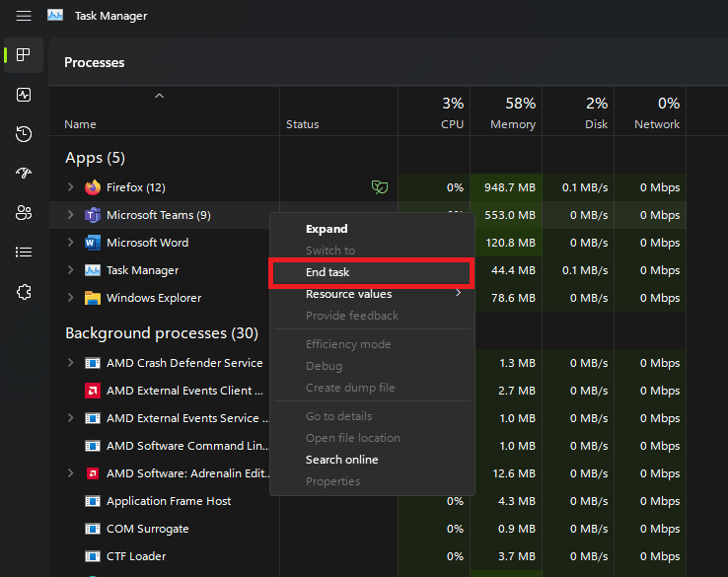Click the Task Manager title bar icon

click(55, 16)
